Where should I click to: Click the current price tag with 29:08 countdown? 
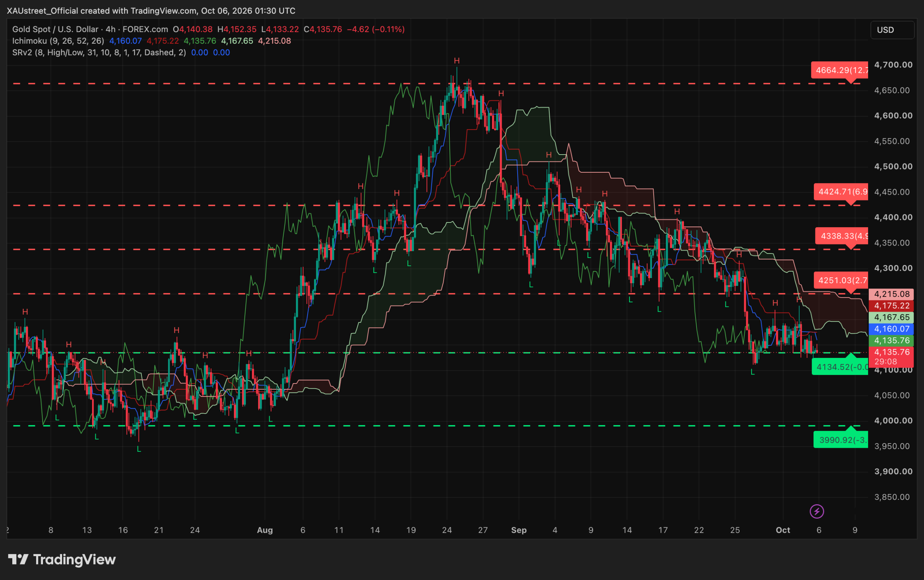pos(892,357)
